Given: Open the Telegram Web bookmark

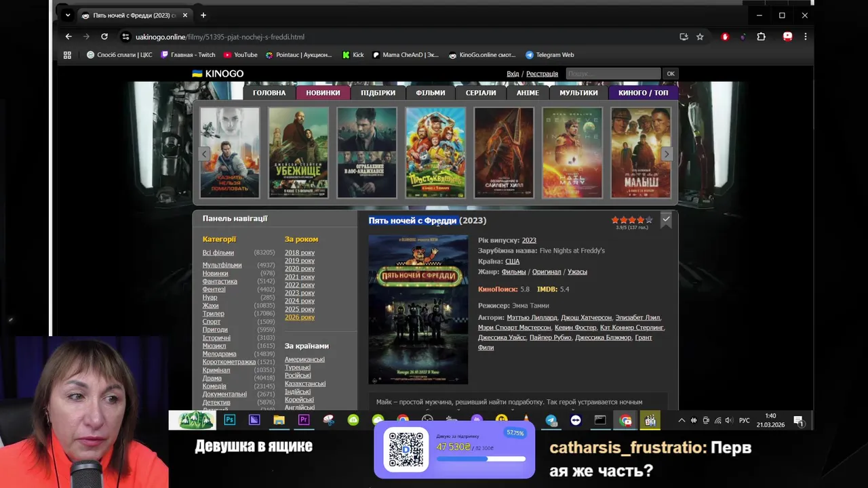Looking at the screenshot, I should pos(549,55).
